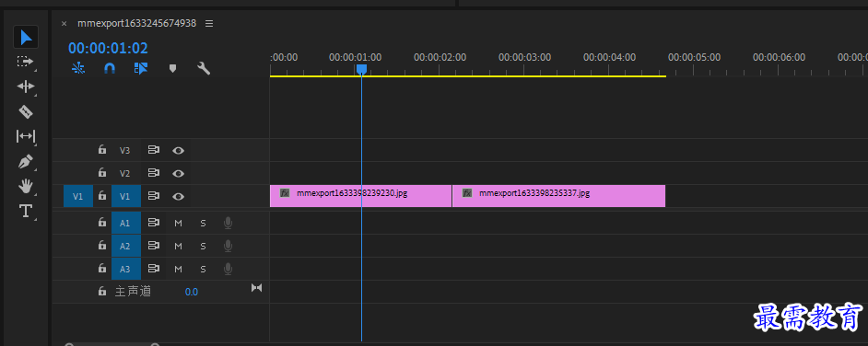Solo track A3
868x346 pixels.
[x=203, y=270]
